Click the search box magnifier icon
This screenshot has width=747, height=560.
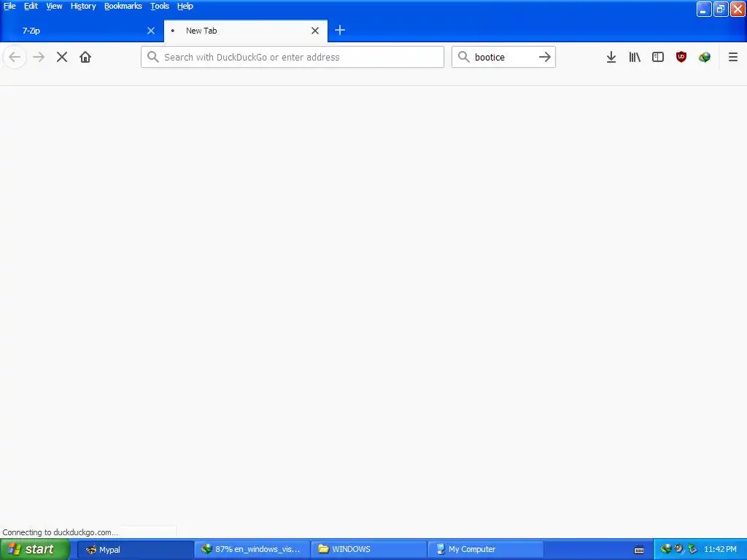463,57
